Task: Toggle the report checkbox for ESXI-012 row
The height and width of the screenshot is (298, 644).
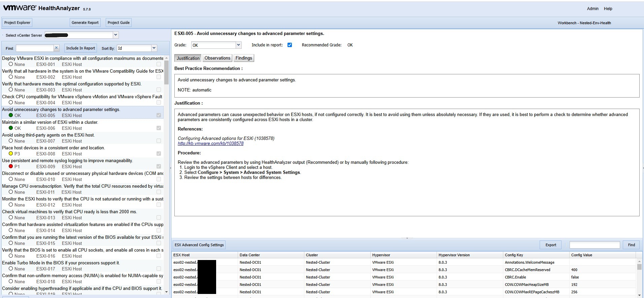Action: pyautogui.click(x=159, y=205)
